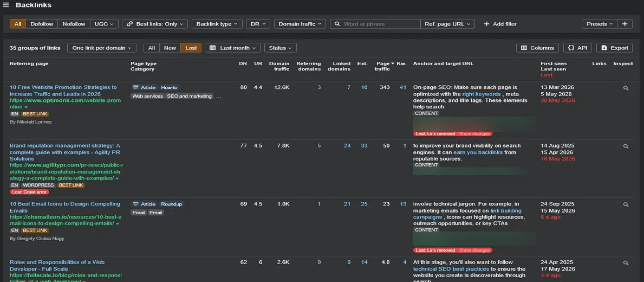Screen dimensions: 644x282
Task: Select the All link-type filter
Action: tap(18, 24)
